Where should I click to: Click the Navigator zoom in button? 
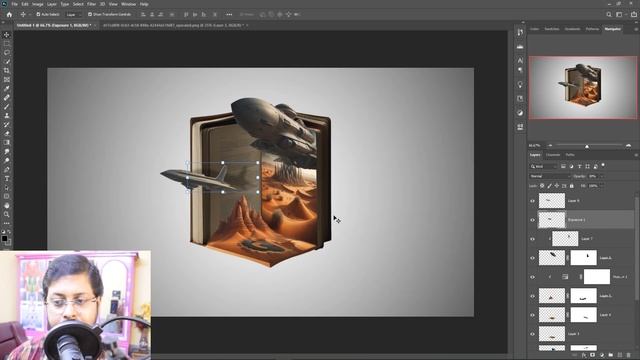(x=628, y=146)
